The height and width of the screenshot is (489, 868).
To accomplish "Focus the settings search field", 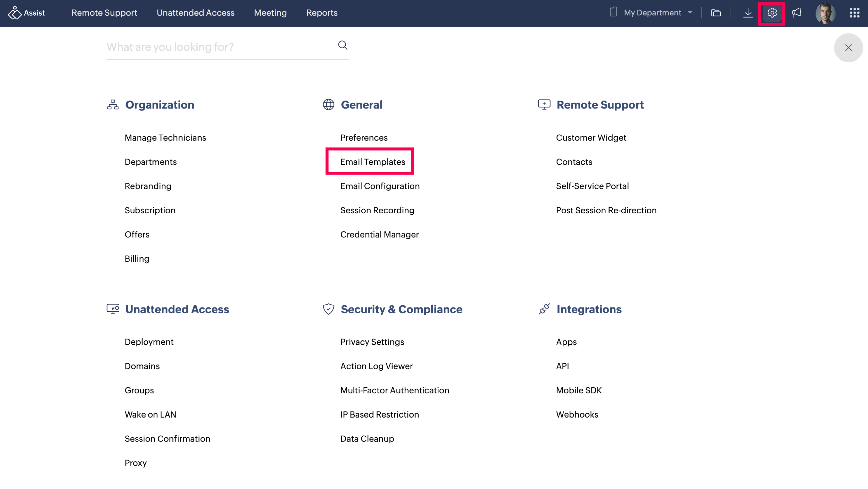I will [x=219, y=47].
